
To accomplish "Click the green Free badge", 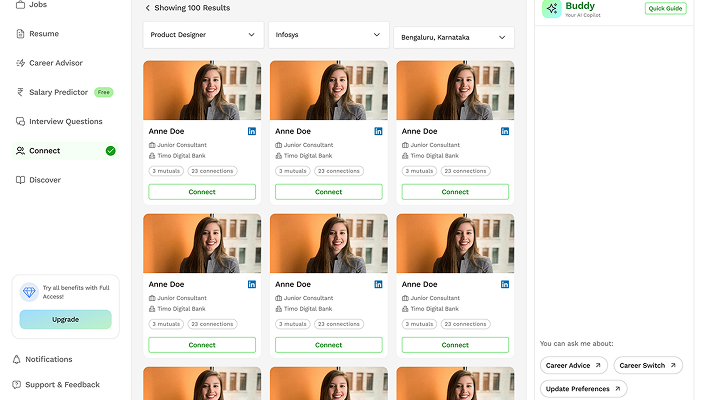I will pyautogui.click(x=103, y=92).
